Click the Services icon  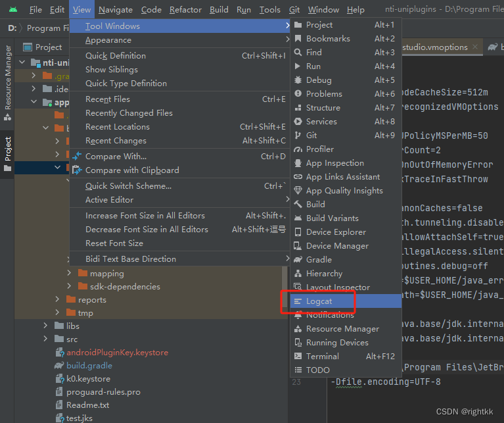coord(298,122)
